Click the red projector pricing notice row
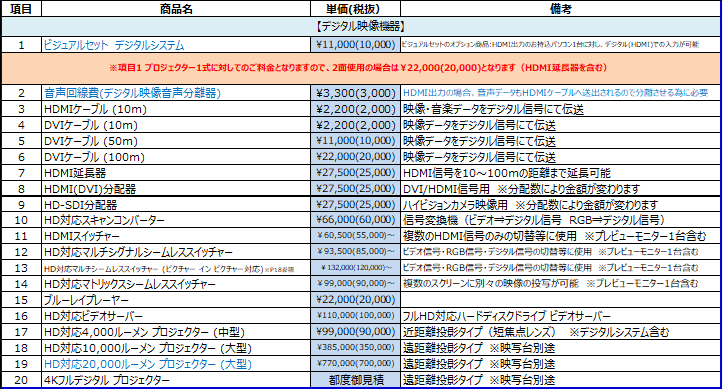723x390 pixels. (361, 68)
